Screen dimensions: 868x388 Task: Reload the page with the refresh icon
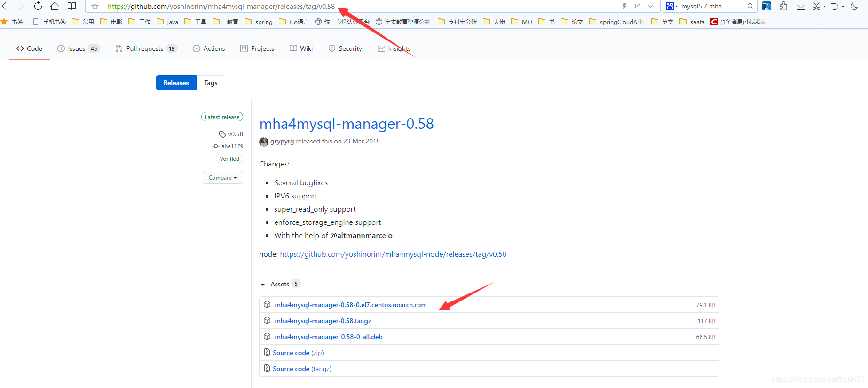coord(38,6)
